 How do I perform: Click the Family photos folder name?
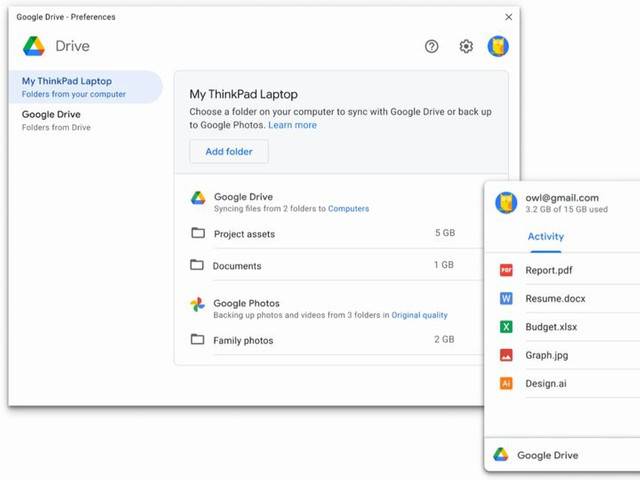[243, 341]
